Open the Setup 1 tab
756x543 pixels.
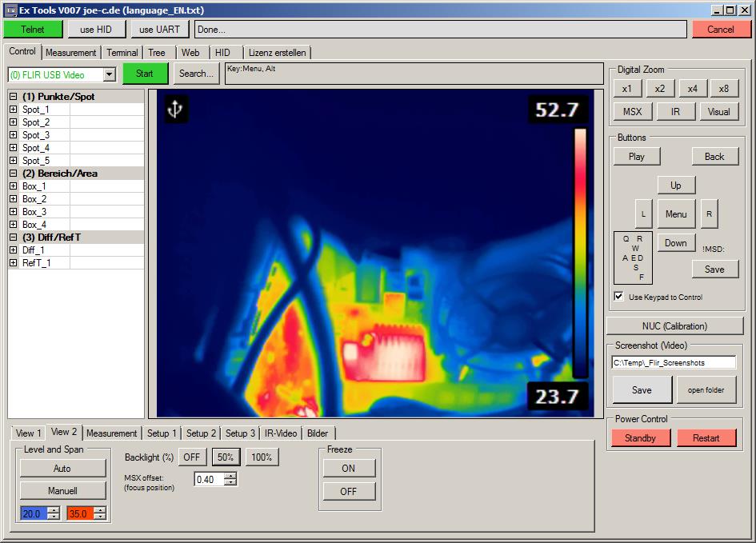(162, 433)
